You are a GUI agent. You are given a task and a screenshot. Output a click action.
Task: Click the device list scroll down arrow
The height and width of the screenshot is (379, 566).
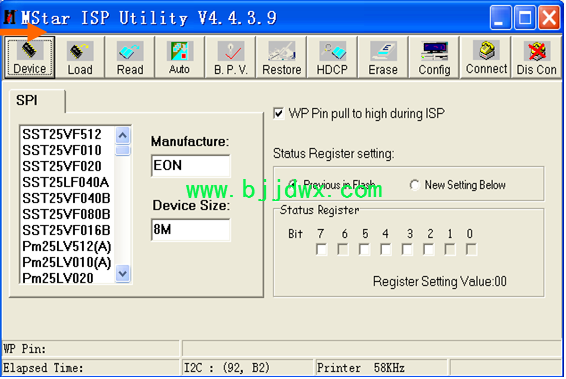coord(123,274)
